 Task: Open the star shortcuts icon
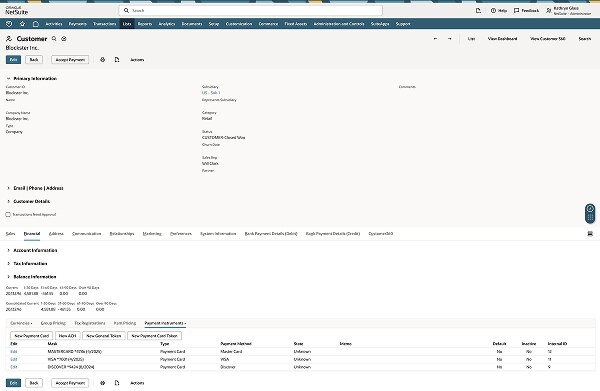pos(23,24)
